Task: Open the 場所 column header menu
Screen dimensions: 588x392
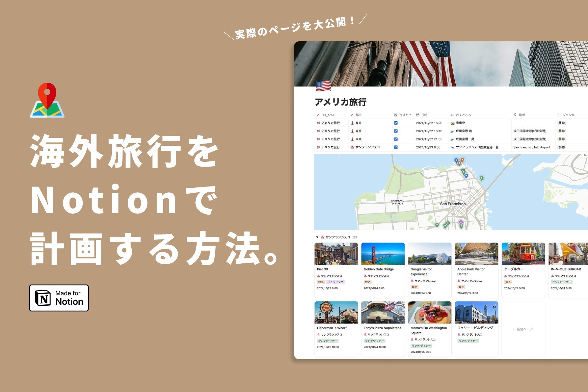Action: click(x=522, y=115)
